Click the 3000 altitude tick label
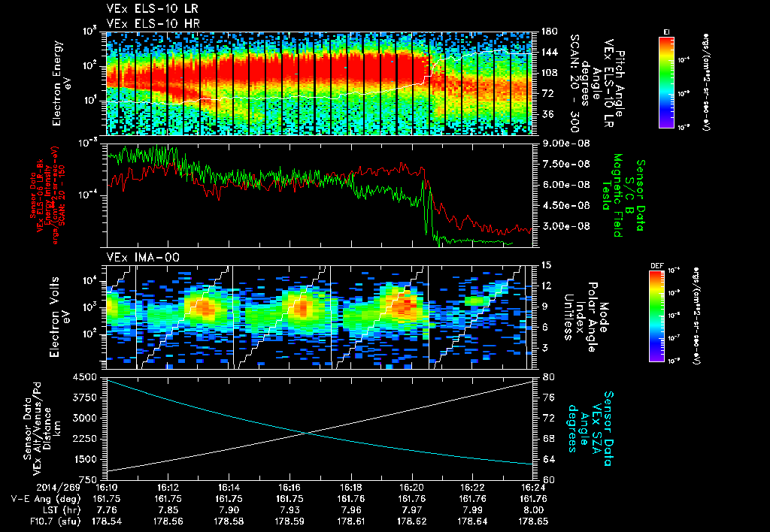This screenshot has height=532, width=770. pos(84,418)
